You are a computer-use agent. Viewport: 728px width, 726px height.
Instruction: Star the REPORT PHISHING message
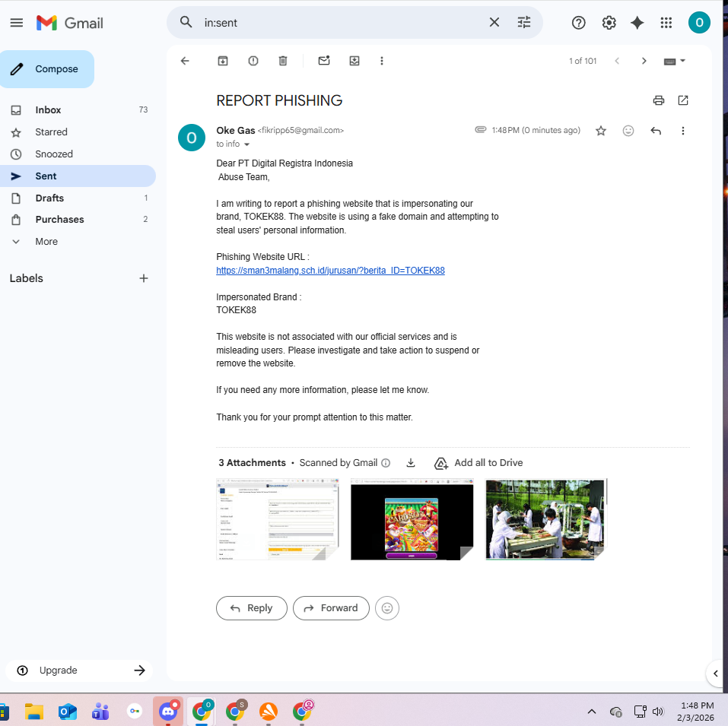[x=601, y=131]
